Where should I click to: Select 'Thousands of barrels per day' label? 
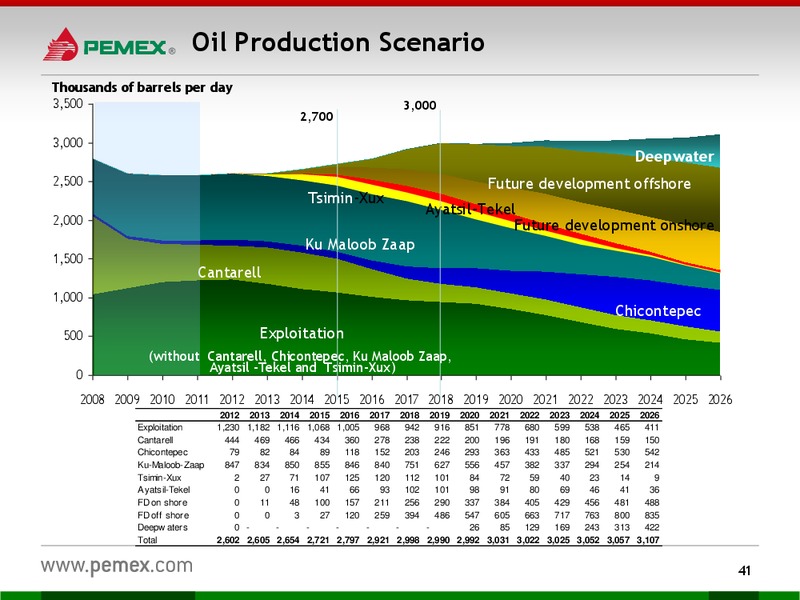(142, 87)
